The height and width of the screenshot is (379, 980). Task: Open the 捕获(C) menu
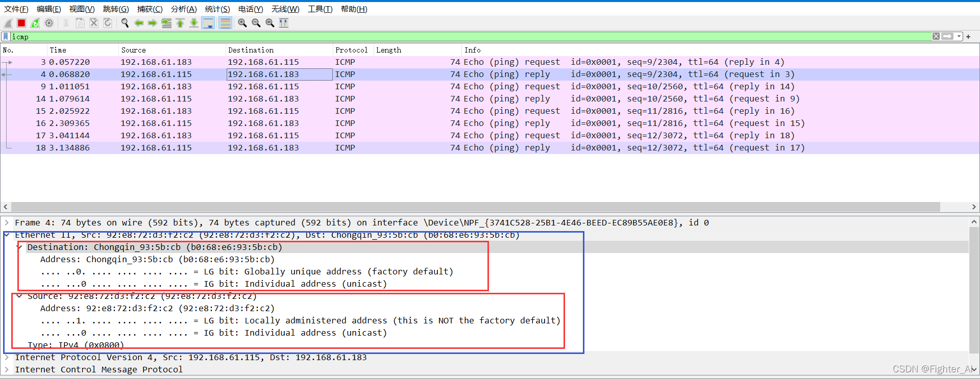click(x=150, y=9)
